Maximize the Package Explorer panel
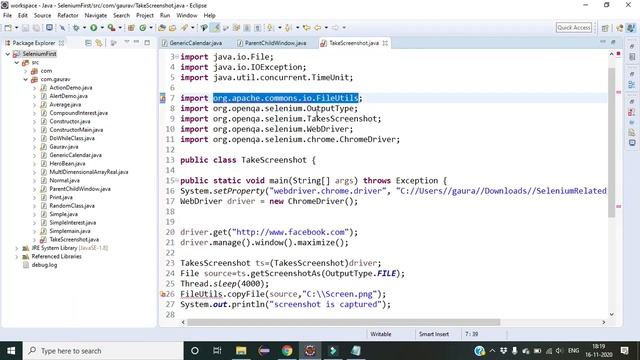 click(x=147, y=42)
